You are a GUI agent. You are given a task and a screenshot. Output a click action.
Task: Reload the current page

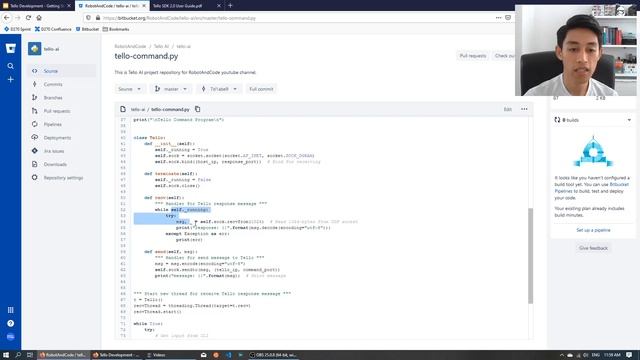click(x=28, y=18)
